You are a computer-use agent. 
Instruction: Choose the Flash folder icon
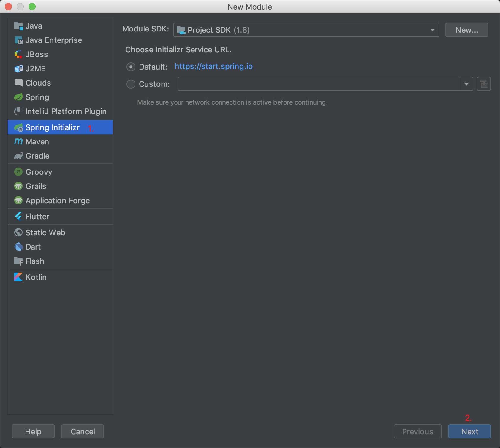point(18,261)
